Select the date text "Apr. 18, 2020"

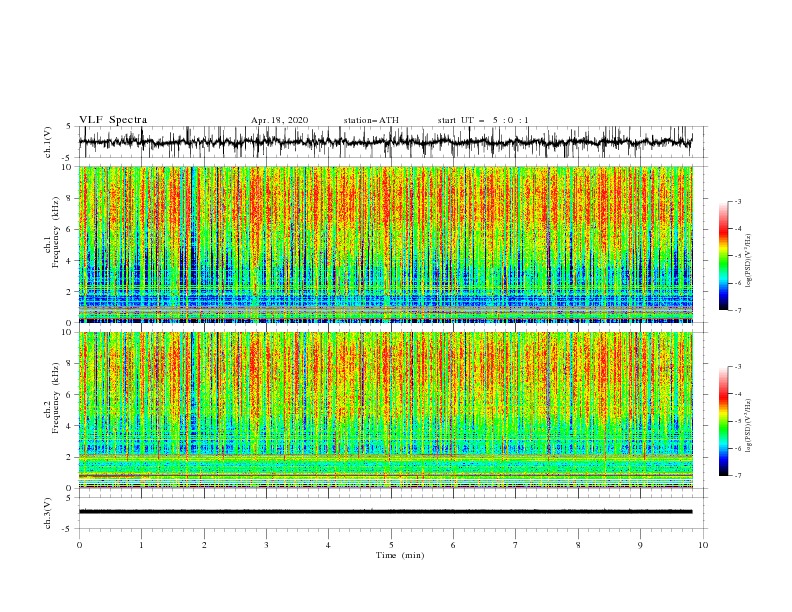(279, 120)
